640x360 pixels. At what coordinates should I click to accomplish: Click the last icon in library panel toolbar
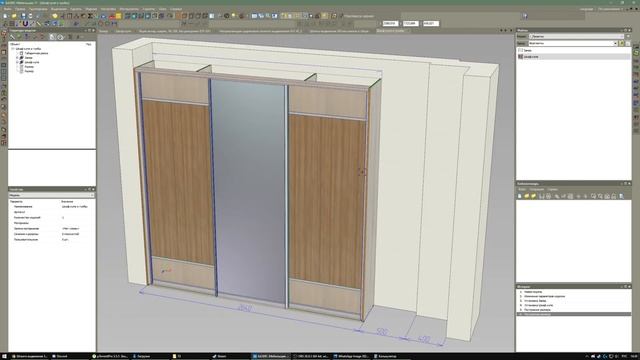click(621, 196)
